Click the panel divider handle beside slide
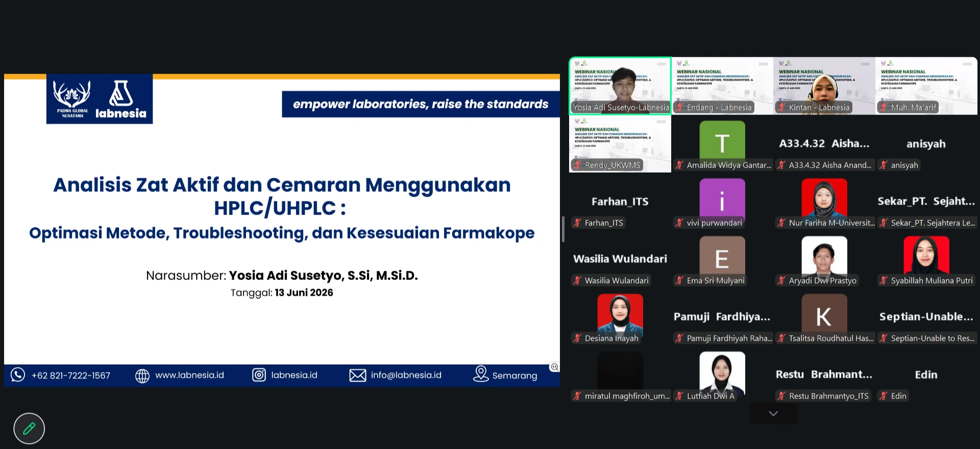Viewport: 980px width, 449px height. pos(563,229)
